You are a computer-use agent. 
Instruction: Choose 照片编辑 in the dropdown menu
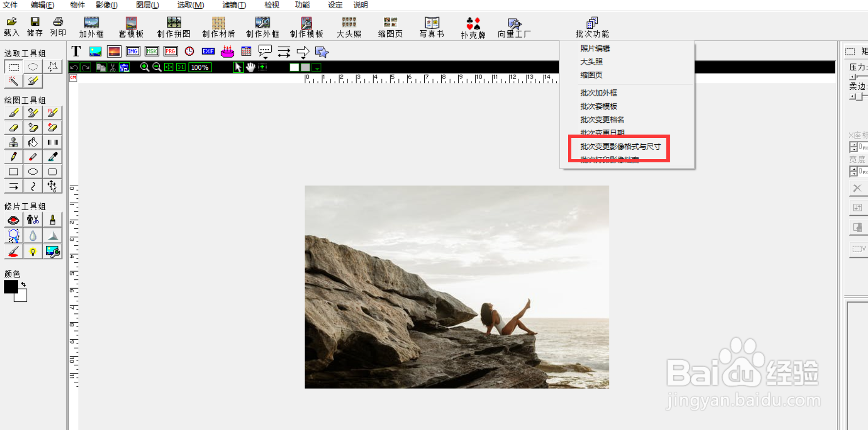[595, 48]
